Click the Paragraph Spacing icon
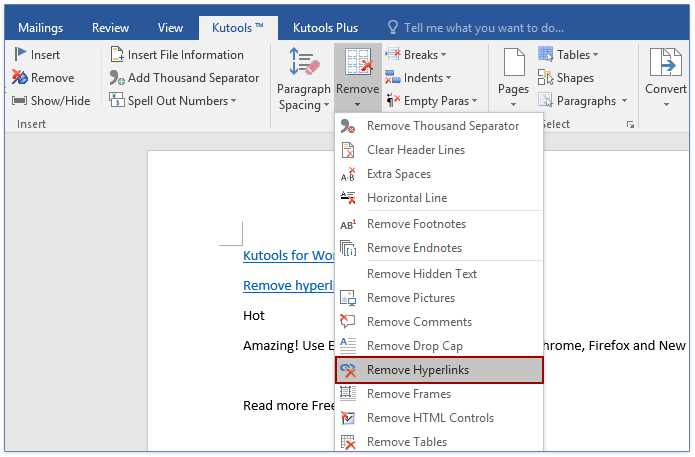 click(304, 62)
